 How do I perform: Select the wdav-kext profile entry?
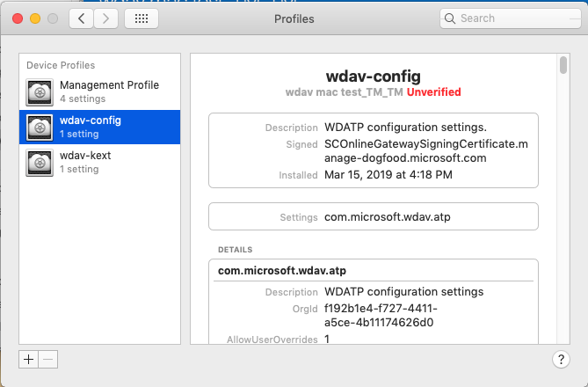coord(99,163)
